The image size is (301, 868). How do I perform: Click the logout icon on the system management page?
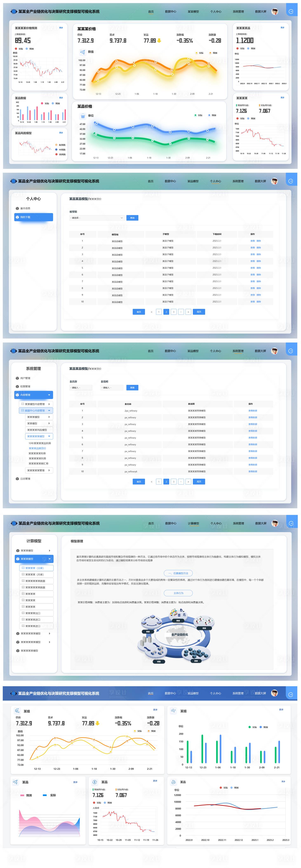291,351
